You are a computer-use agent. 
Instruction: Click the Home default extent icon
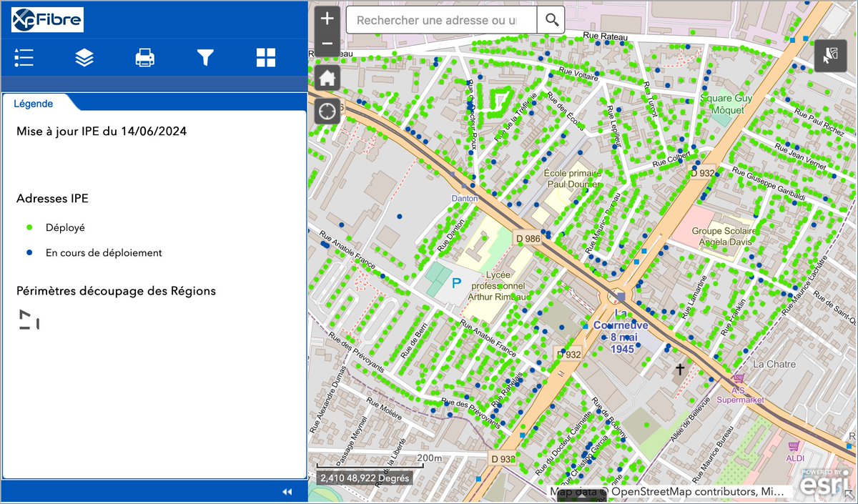pos(327,77)
